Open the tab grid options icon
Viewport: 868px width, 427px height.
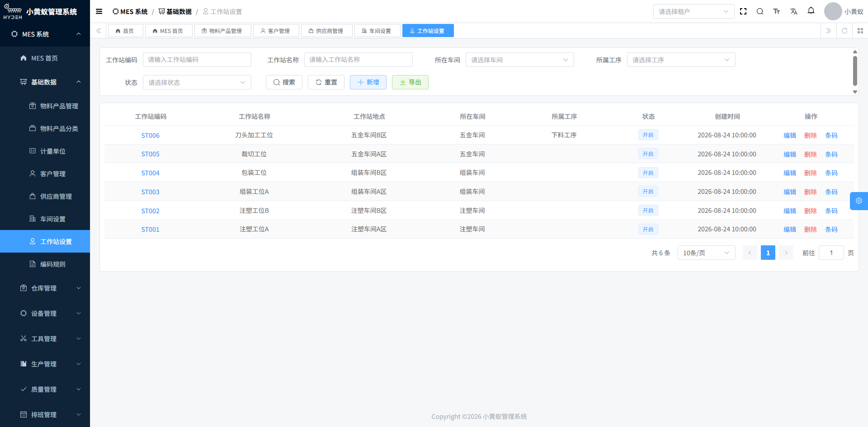pyautogui.click(x=860, y=31)
